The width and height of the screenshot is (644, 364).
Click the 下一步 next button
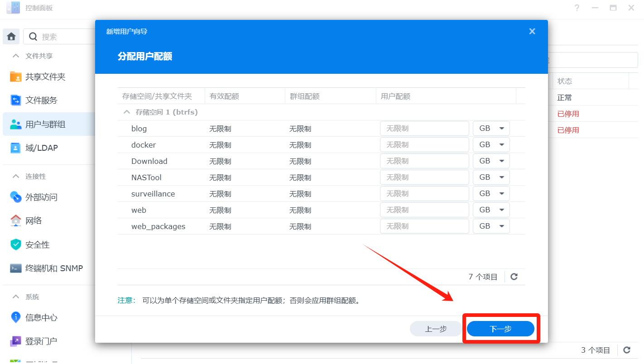point(500,329)
